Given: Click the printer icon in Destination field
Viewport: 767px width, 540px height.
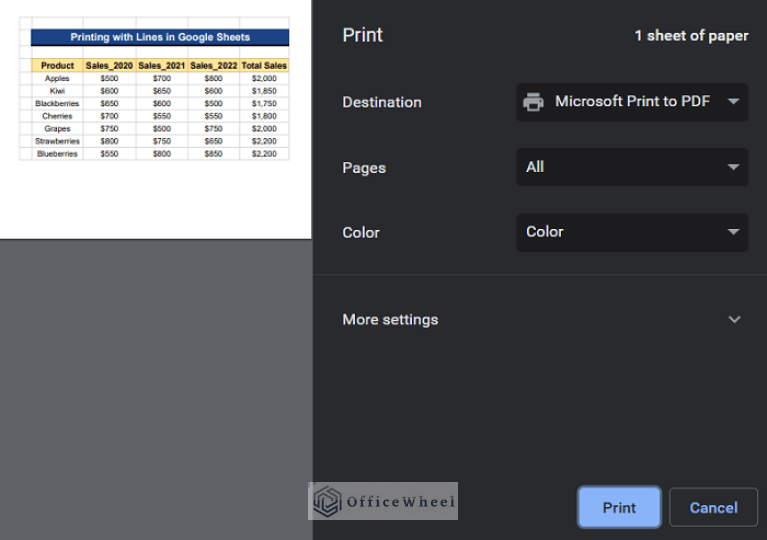Looking at the screenshot, I should pos(534,102).
